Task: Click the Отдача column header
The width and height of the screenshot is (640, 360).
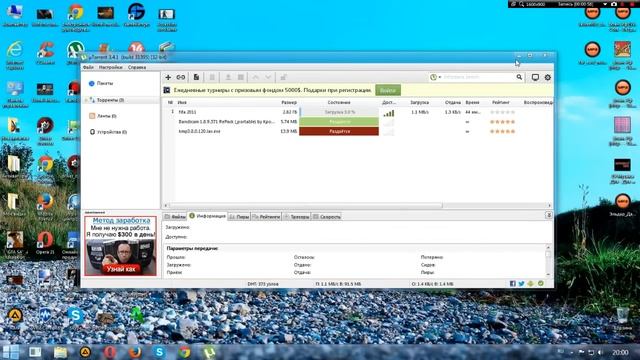Action: click(x=453, y=102)
